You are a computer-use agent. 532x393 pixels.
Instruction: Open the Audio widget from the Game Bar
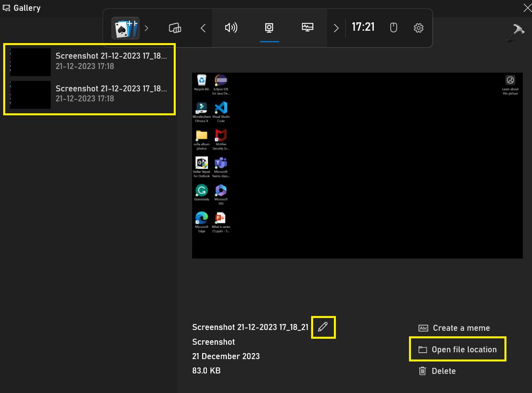click(x=231, y=28)
